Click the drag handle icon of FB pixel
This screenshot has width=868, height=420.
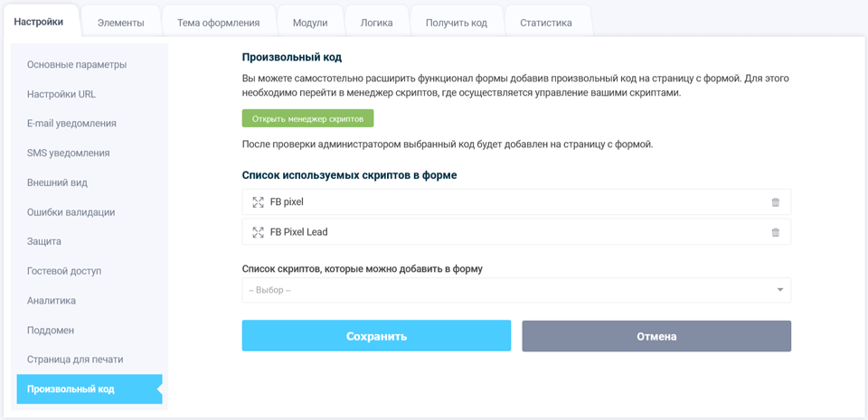(x=258, y=202)
